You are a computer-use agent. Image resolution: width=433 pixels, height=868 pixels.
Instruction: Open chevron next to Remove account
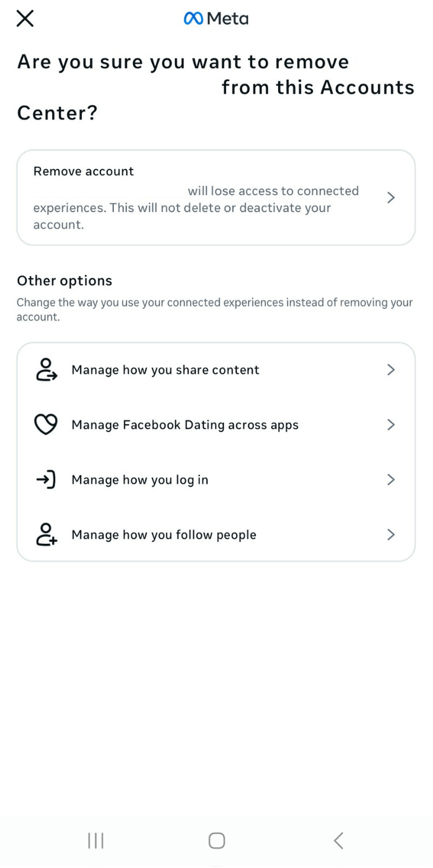(390, 198)
